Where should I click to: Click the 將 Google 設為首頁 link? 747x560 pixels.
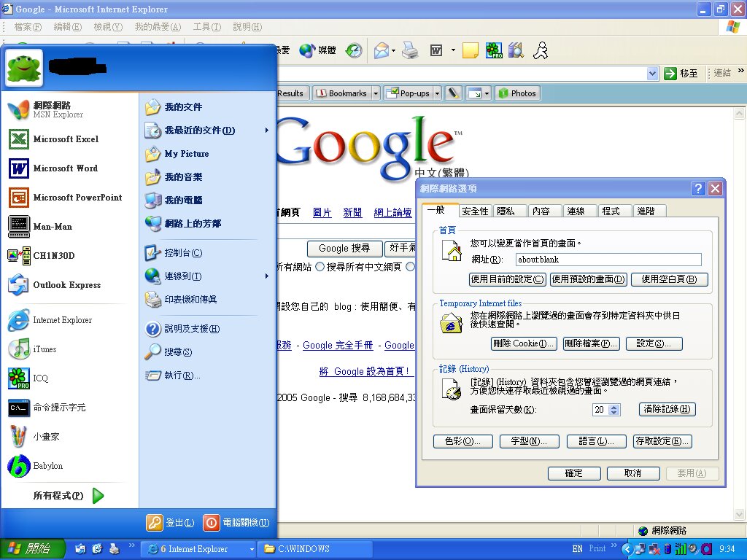pyautogui.click(x=365, y=371)
